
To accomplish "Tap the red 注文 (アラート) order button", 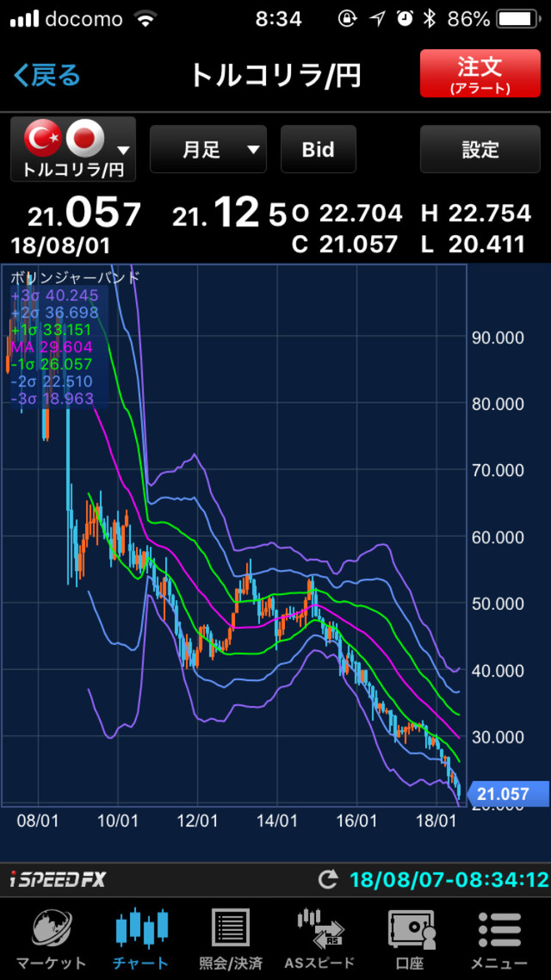I will point(480,73).
